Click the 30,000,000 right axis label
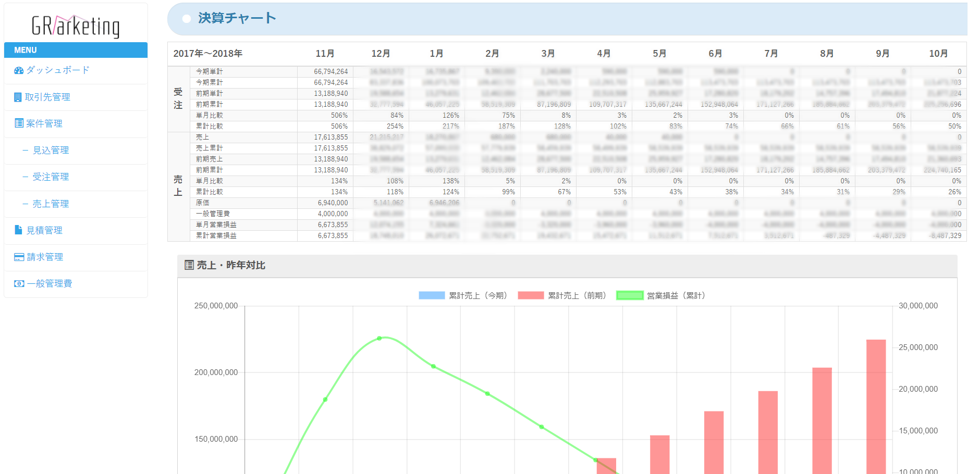 918,306
